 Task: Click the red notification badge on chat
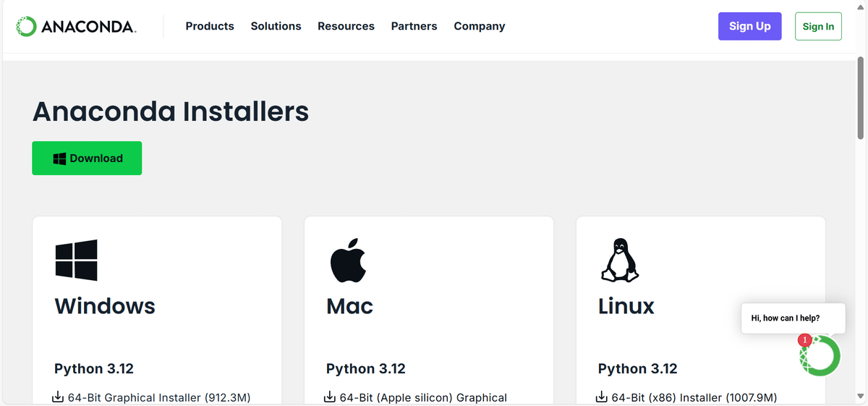(x=804, y=340)
